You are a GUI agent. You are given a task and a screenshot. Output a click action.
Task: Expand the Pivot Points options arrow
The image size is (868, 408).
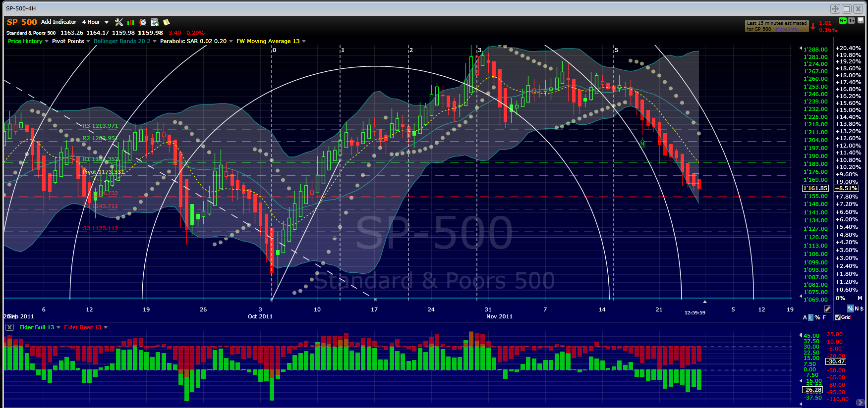click(88, 41)
